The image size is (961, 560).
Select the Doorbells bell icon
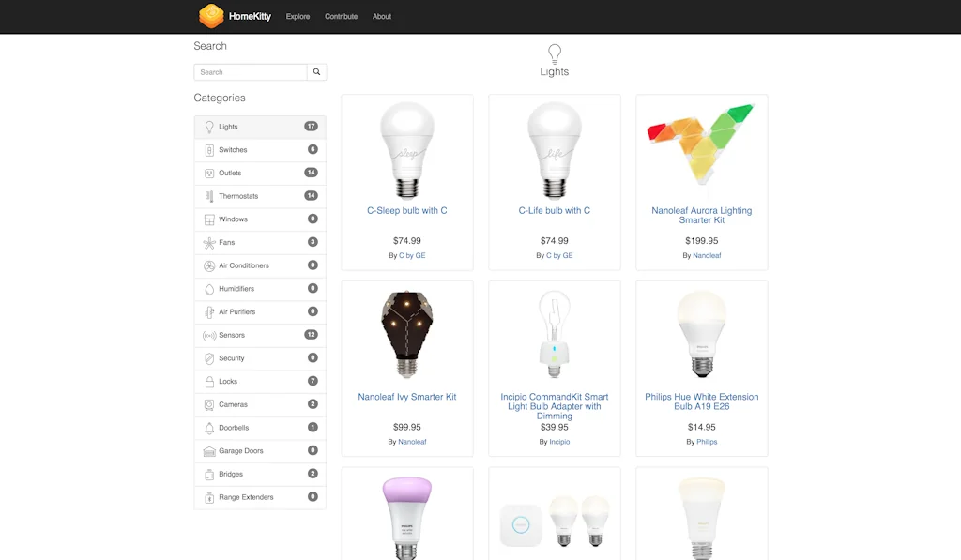(209, 428)
